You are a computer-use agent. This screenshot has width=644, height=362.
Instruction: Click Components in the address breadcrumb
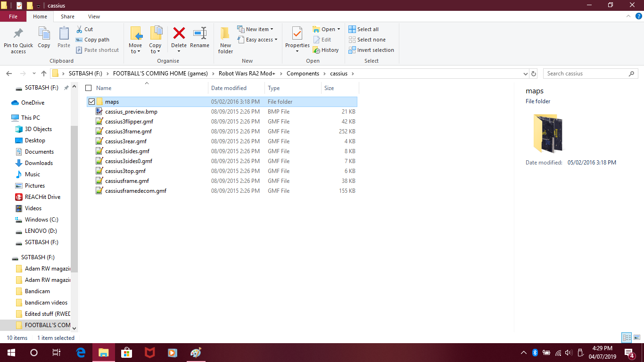click(303, 74)
